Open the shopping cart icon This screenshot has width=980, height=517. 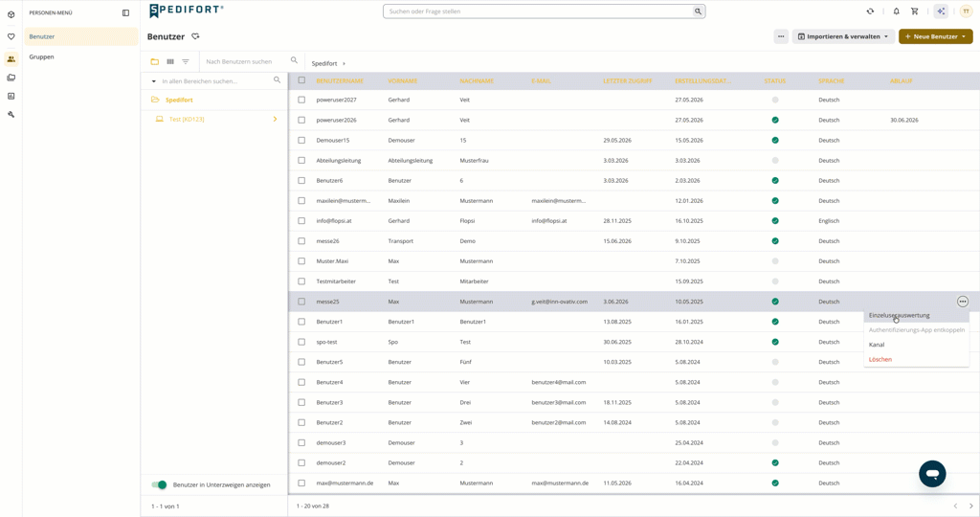point(914,11)
